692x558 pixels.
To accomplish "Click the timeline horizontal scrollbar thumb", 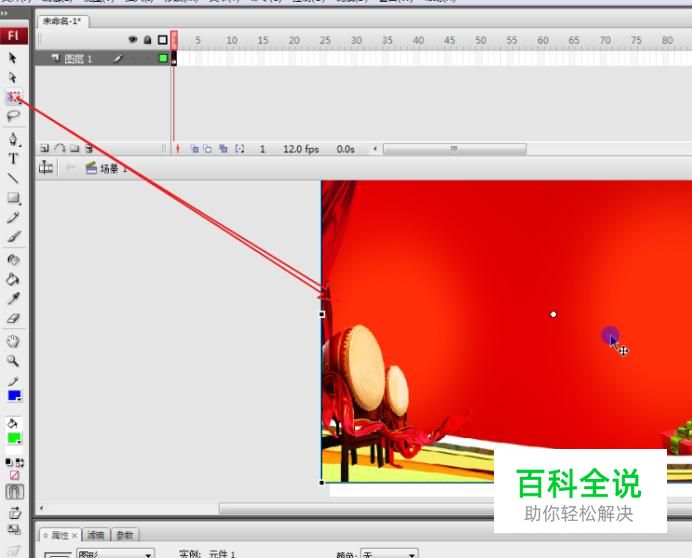I will [x=455, y=149].
